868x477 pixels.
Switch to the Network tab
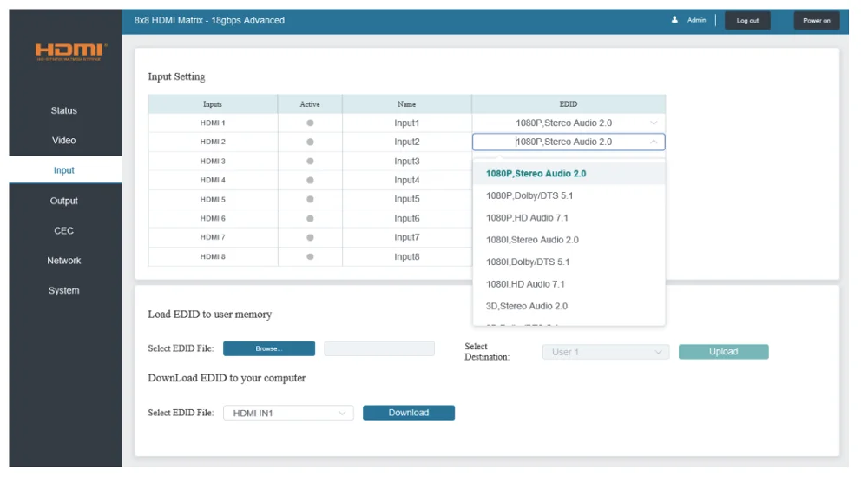point(64,261)
